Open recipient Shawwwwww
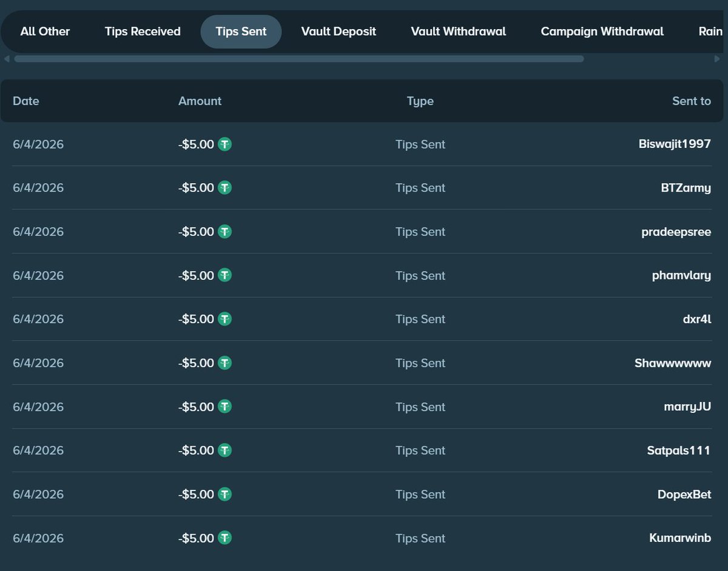The height and width of the screenshot is (571, 728). 673,363
